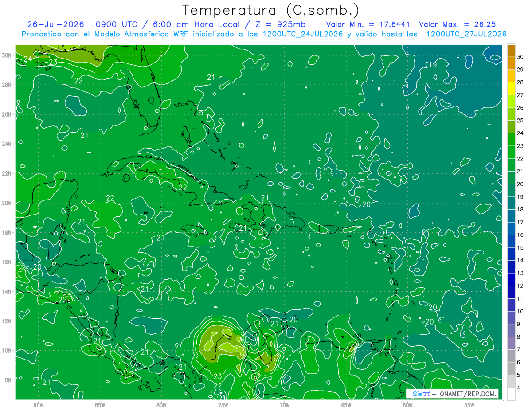
Task: Pick the green band between 22 and 23
Action: (x=511, y=152)
